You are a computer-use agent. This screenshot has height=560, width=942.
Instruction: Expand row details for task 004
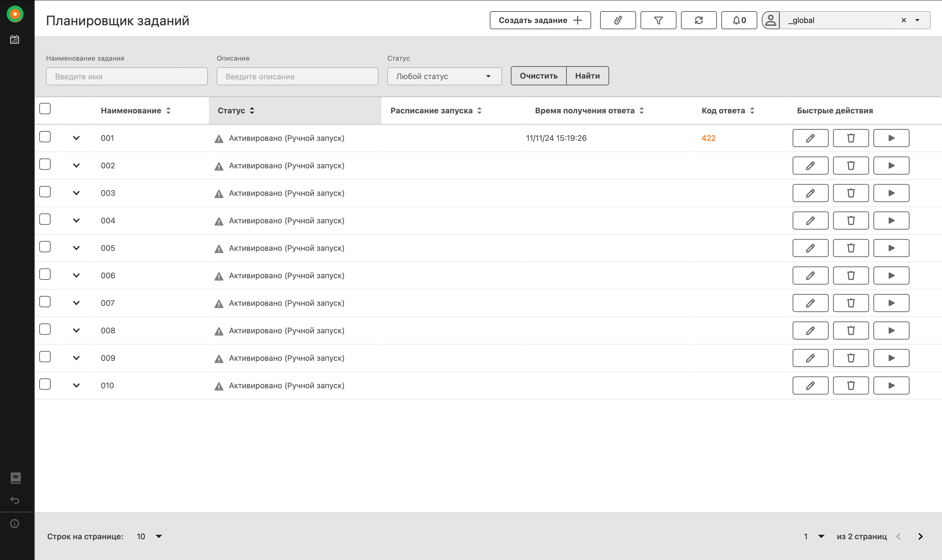tap(76, 220)
